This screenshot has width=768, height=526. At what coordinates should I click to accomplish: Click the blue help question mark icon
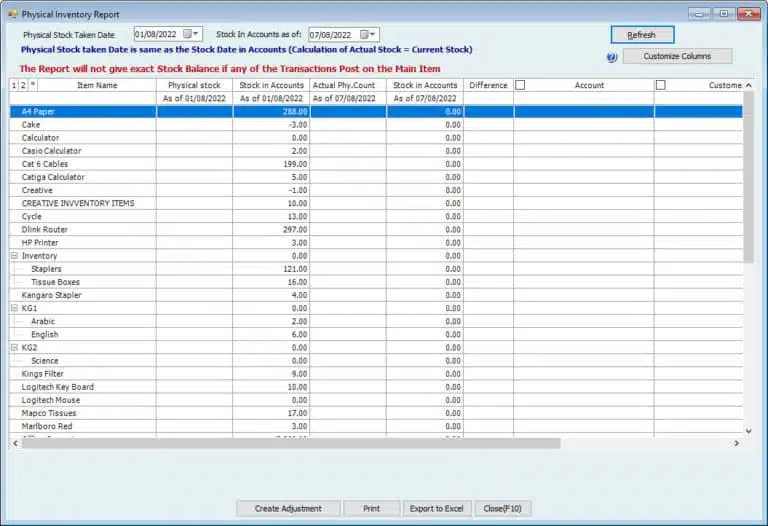pyautogui.click(x=612, y=57)
